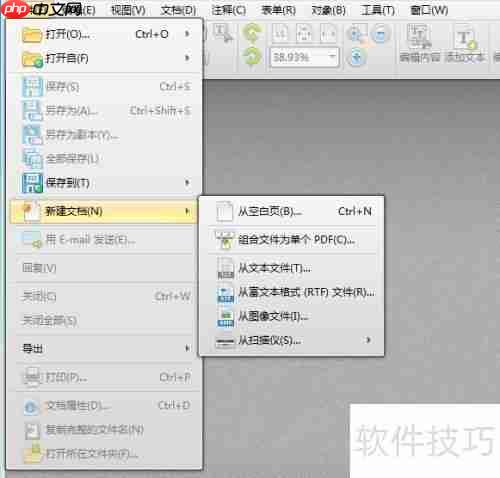
Task: Click the Ctrl+D shortcut text
Action: pos(174,405)
